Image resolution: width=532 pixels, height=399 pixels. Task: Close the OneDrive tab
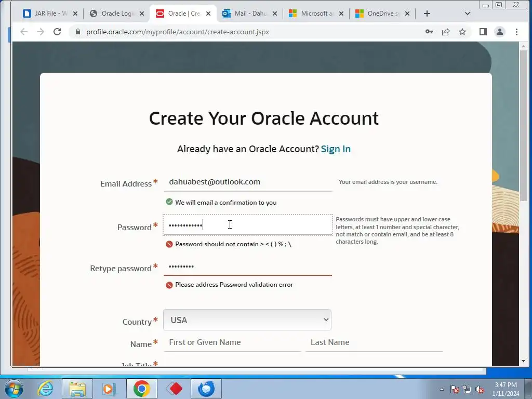click(407, 14)
